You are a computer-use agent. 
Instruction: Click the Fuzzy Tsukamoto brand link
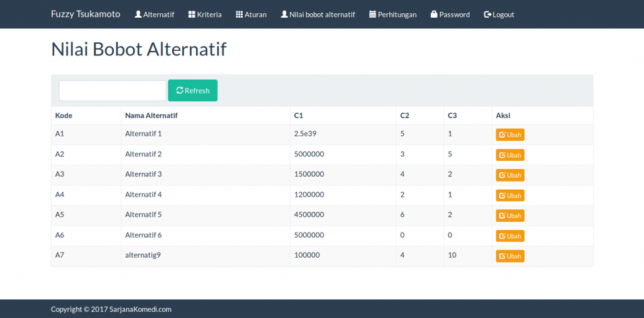click(86, 14)
